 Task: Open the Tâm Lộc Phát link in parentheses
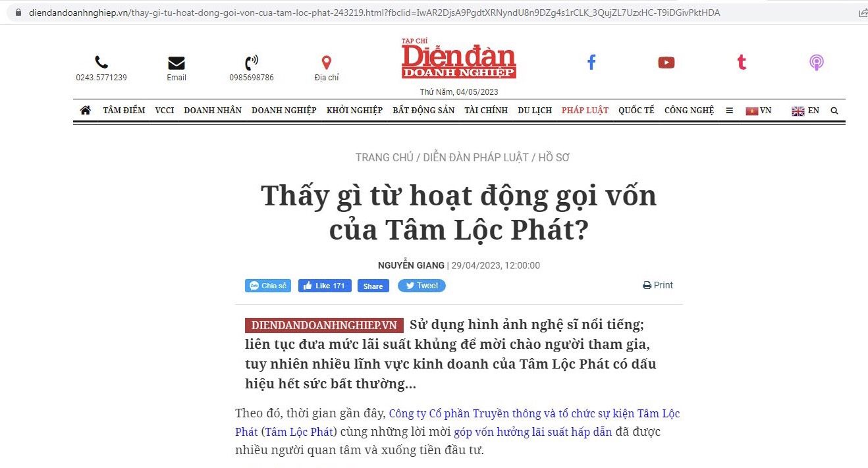300,432
